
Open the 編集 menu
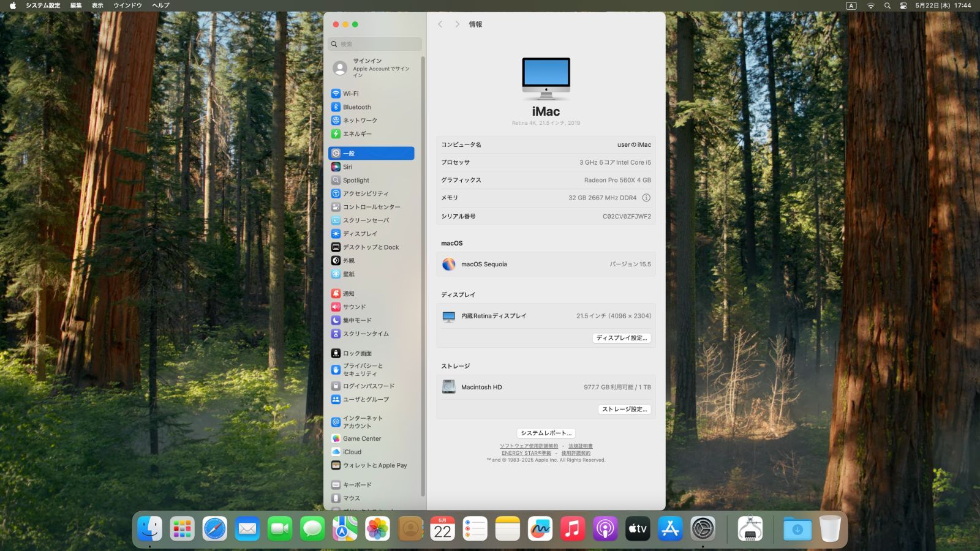76,6
